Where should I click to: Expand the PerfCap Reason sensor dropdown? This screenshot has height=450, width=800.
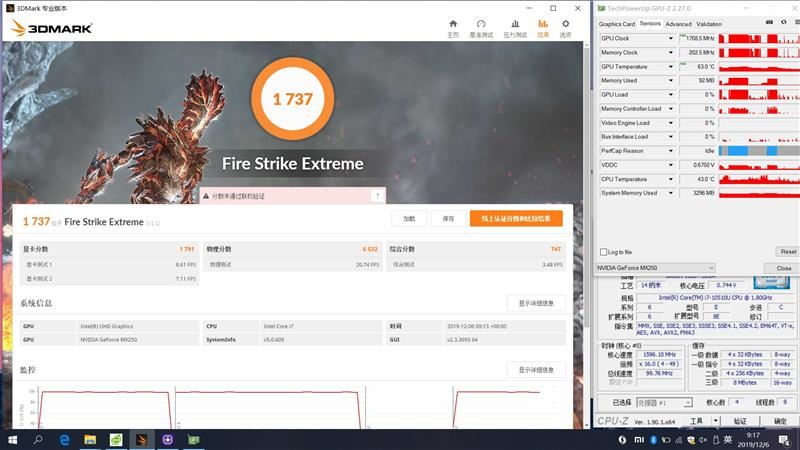tap(671, 151)
